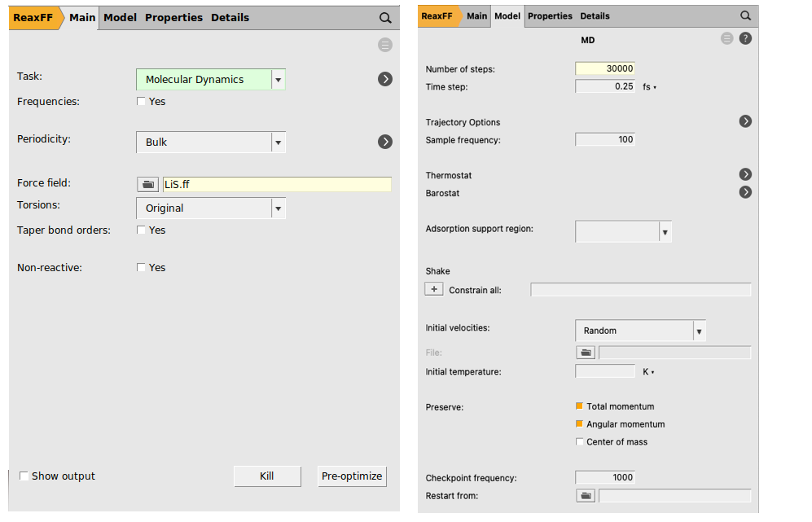Click the Kill button
Viewport: 812px width, 522px height.
tap(267, 476)
